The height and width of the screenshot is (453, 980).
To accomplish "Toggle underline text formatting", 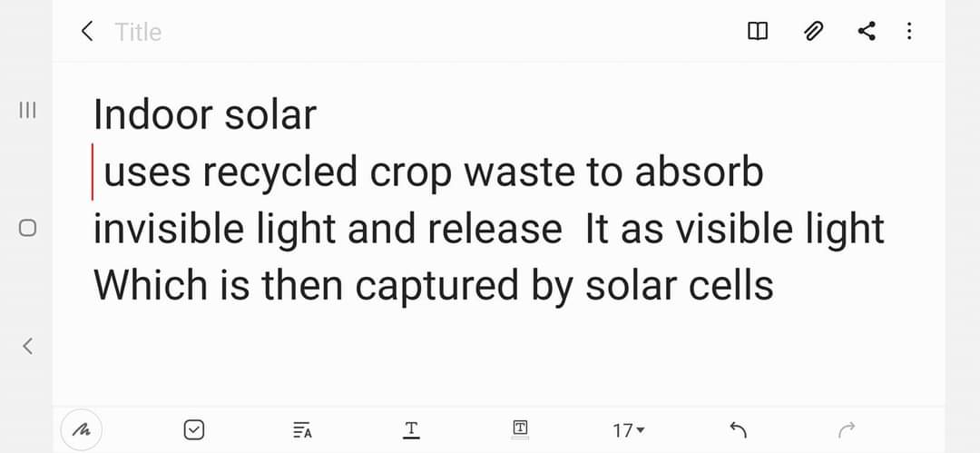I will click(411, 429).
